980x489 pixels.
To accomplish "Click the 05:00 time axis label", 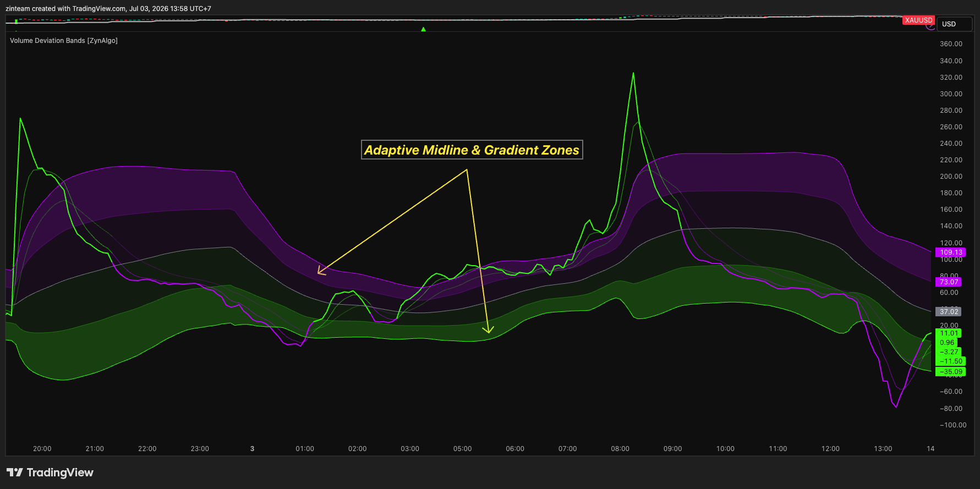I will point(463,449).
